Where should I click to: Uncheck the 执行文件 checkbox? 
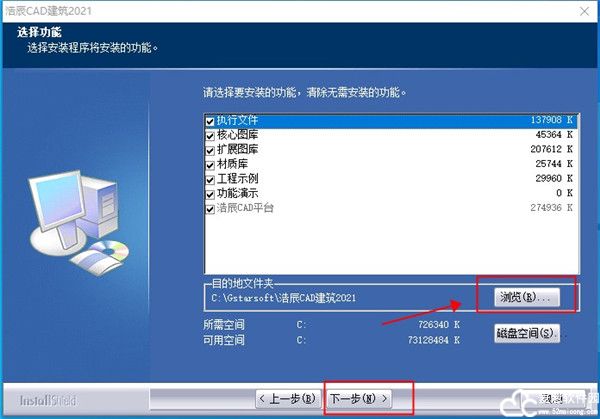(210, 121)
